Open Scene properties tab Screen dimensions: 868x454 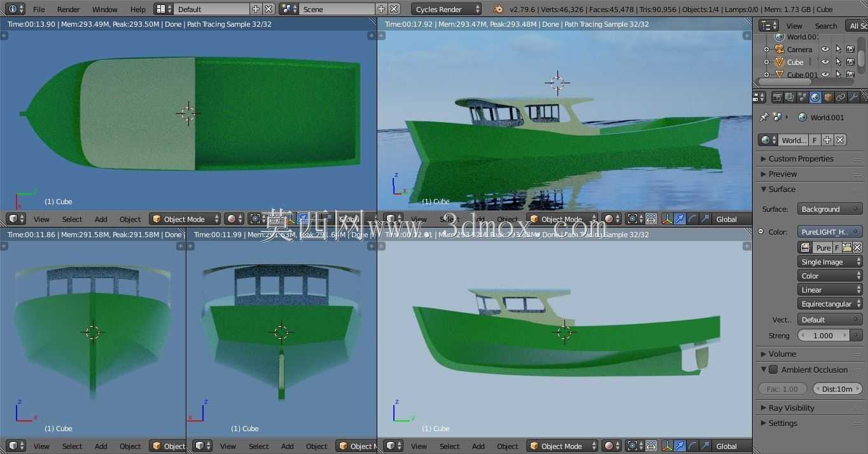click(x=802, y=97)
